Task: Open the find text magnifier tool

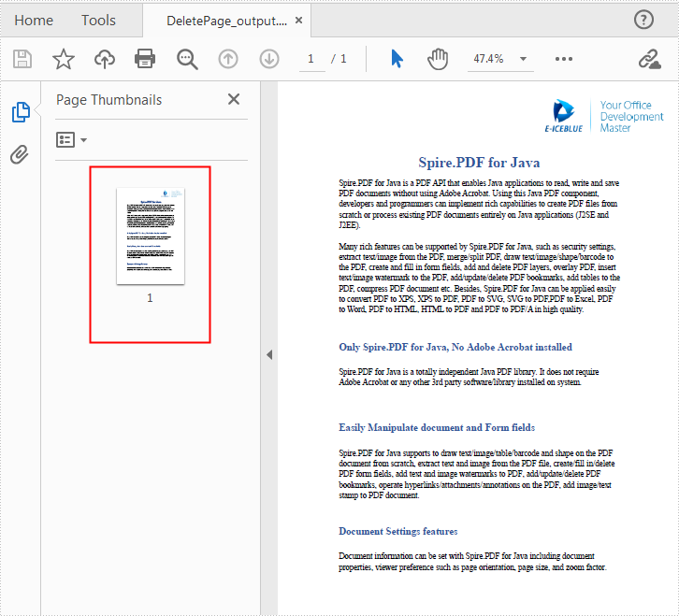Action: point(187,59)
